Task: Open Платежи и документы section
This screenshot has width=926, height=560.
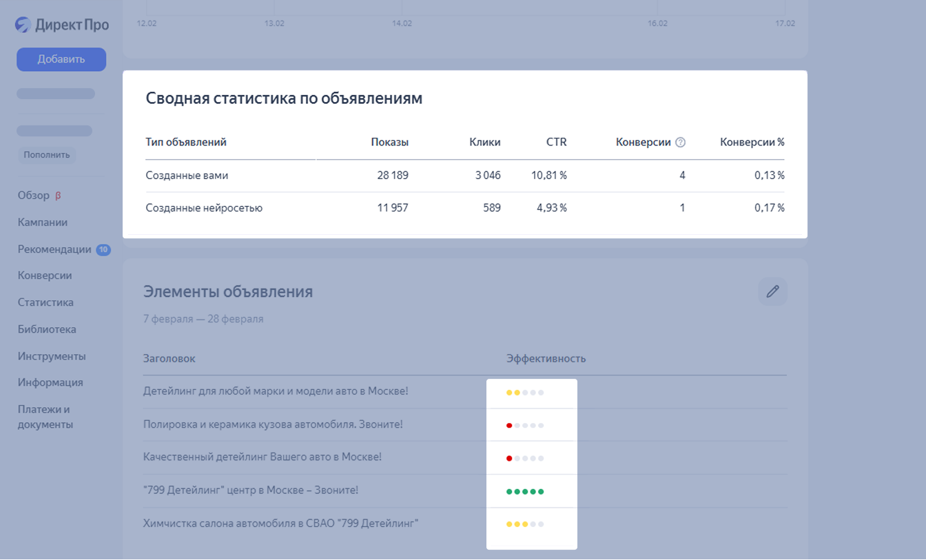Action: (x=45, y=417)
